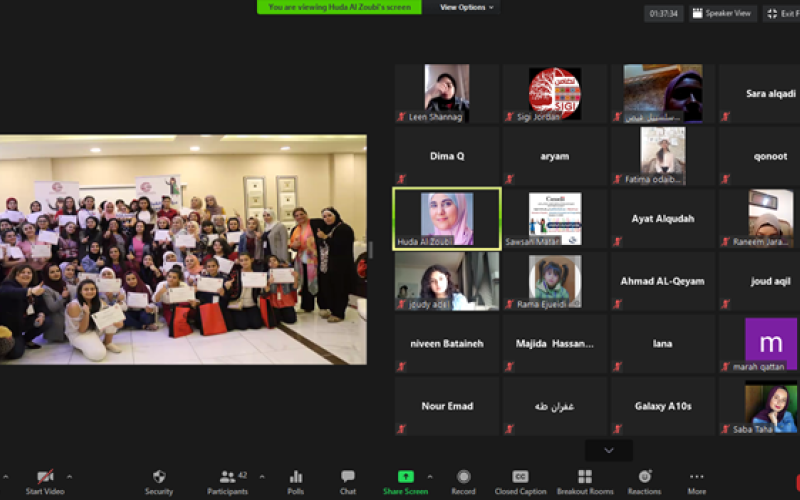Click the shared group photo
This screenshot has height=500, width=800.
coord(183,250)
